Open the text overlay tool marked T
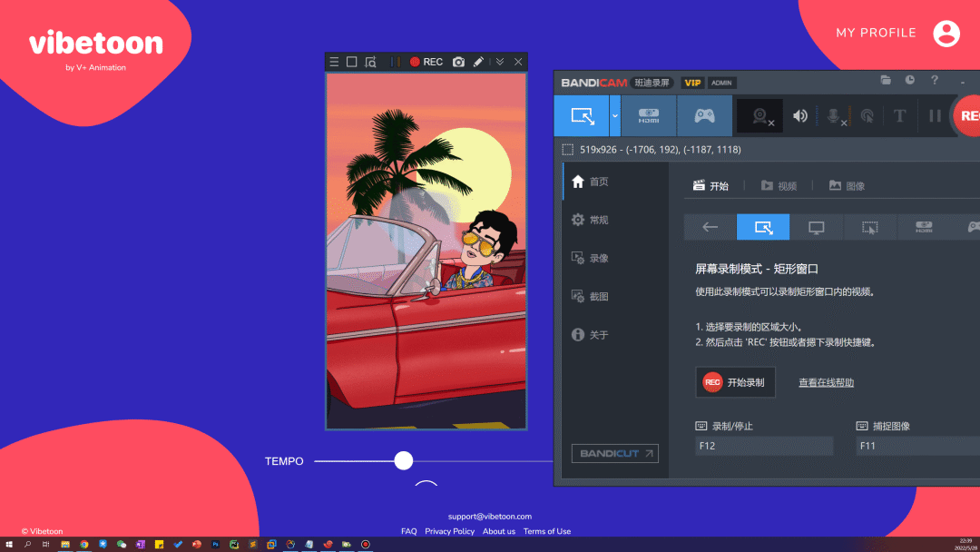This screenshot has height=552, width=980. 898,116
